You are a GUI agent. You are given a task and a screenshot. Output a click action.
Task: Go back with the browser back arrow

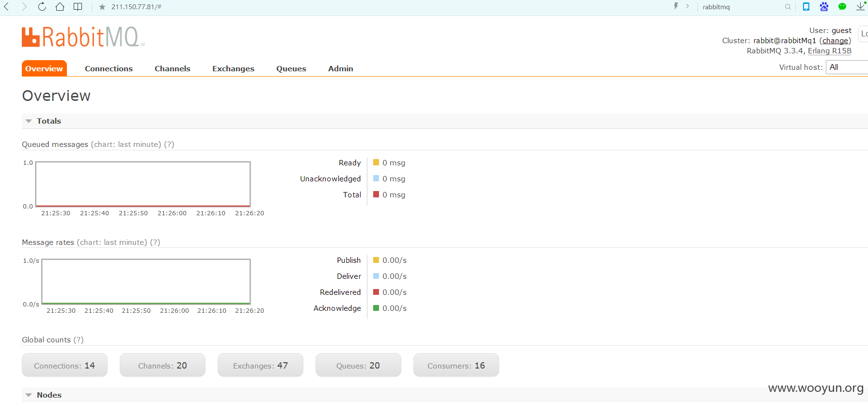pos(7,7)
